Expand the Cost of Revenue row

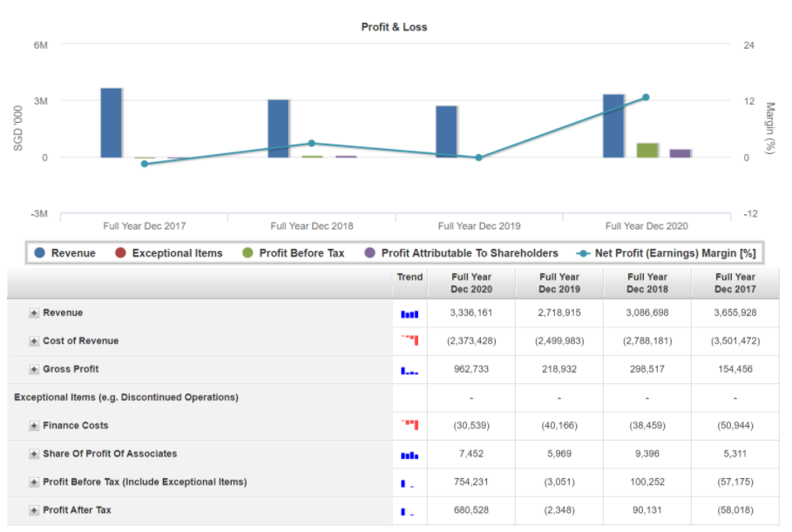[34, 341]
